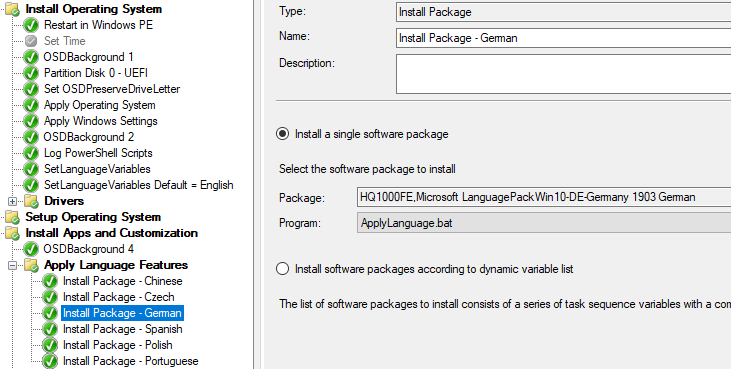Click into the empty Description box
This screenshot has height=369, width=731.
point(563,74)
